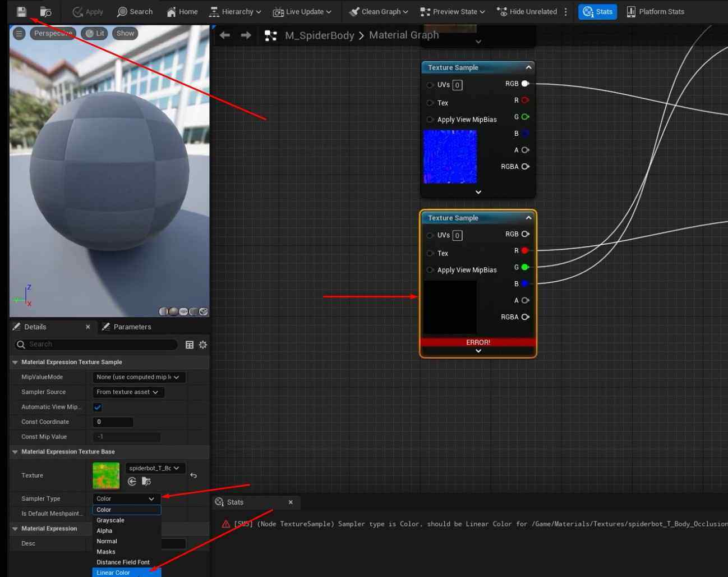Click the Details panel search field
The width and height of the screenshot is (728, 577).
[96, 345]
